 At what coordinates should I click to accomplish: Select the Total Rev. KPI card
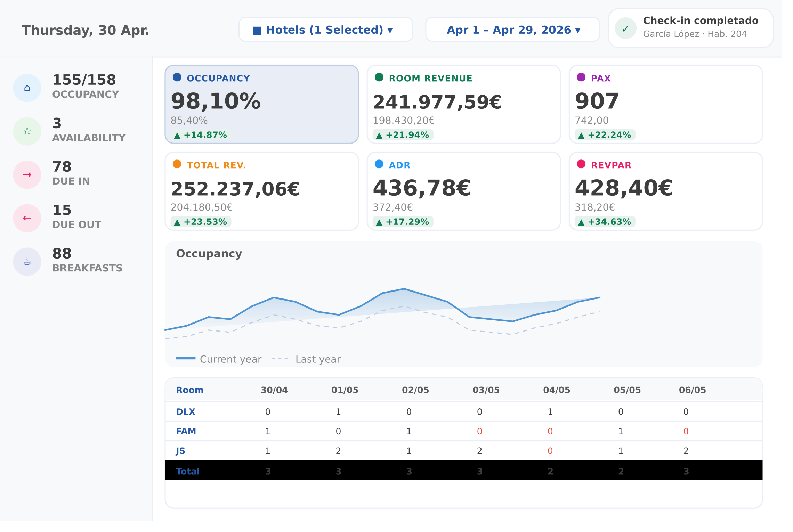(262, 191)
